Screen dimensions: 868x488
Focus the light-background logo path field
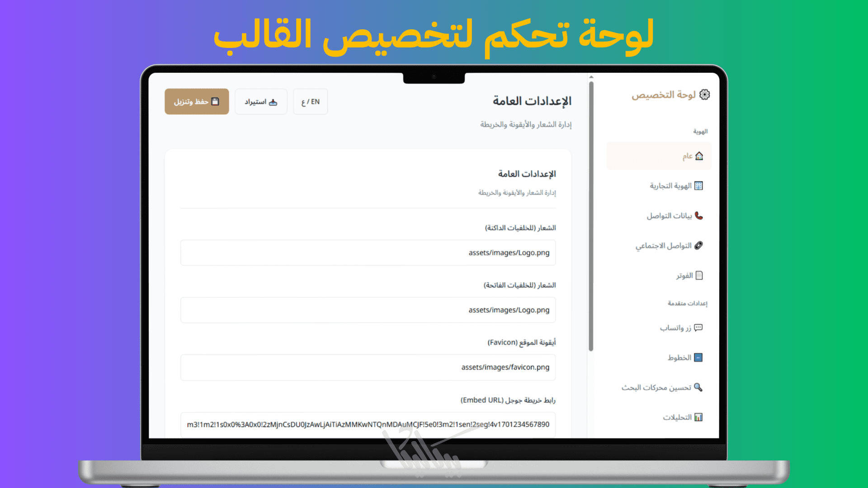coord(368,310)
